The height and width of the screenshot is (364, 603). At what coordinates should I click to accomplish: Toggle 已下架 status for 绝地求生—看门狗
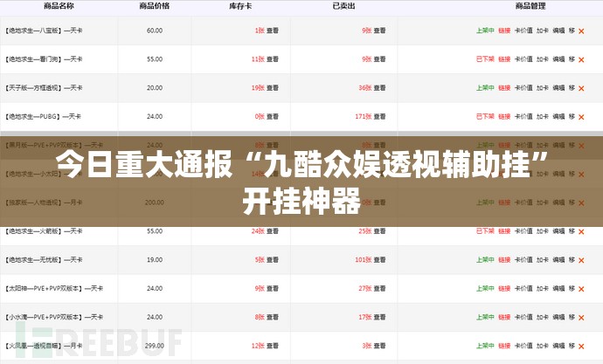point(485,59)
